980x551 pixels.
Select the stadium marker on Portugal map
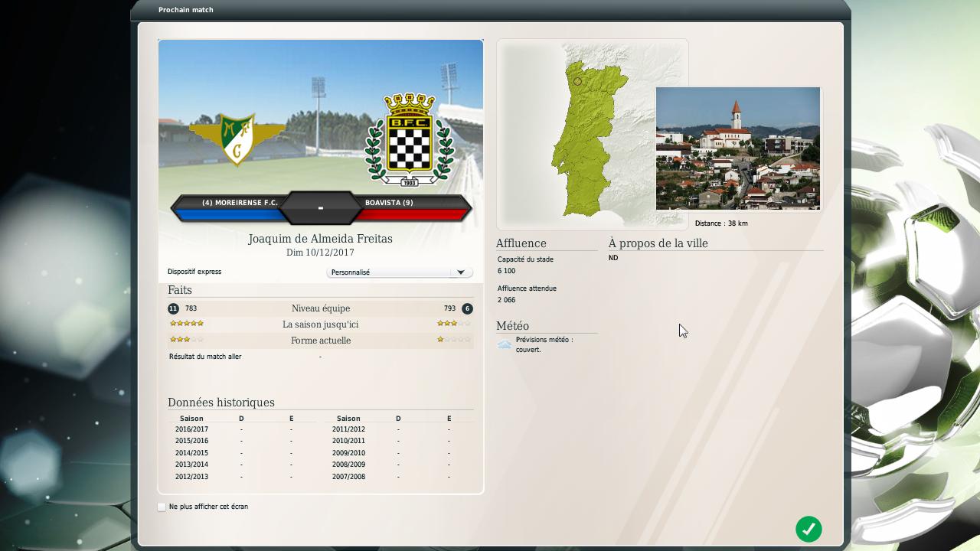[577, 81]
